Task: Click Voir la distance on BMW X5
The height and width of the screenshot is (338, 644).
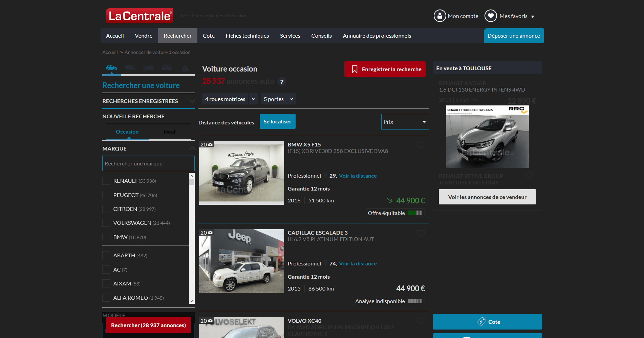Action: click(358, 176)
